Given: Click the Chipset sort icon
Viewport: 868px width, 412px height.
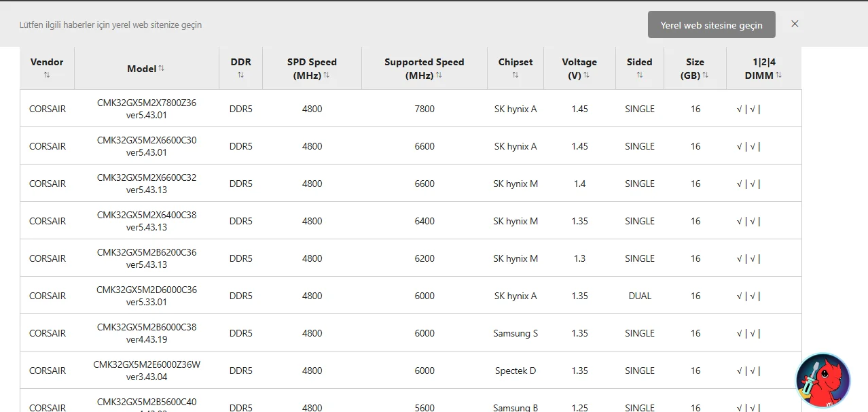Looking at the screenshot, I should coord(515,75).
